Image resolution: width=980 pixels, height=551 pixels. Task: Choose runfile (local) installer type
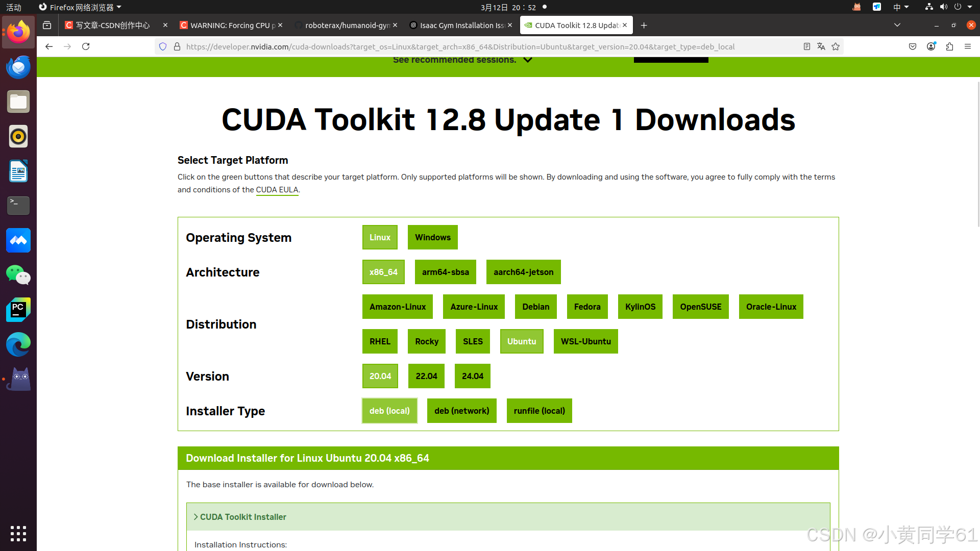point(539,411)
